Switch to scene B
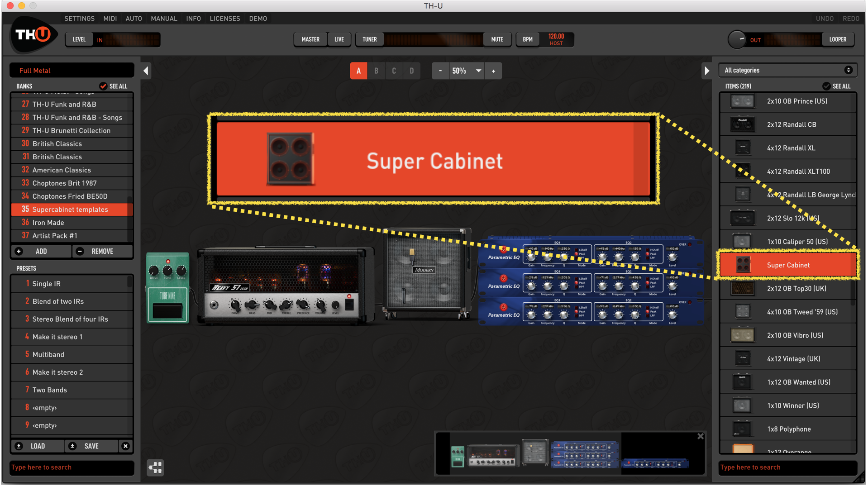868x486 pixels. pos(376,71)
